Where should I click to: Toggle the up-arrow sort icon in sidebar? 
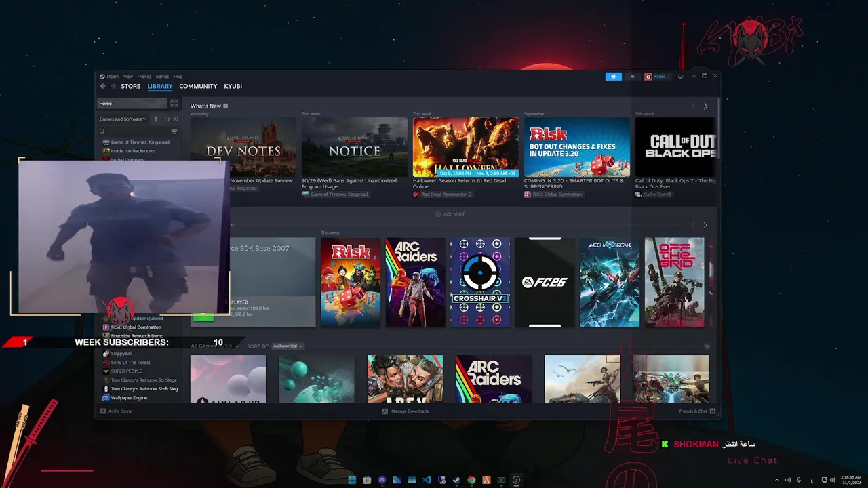[x=156, y=119]
